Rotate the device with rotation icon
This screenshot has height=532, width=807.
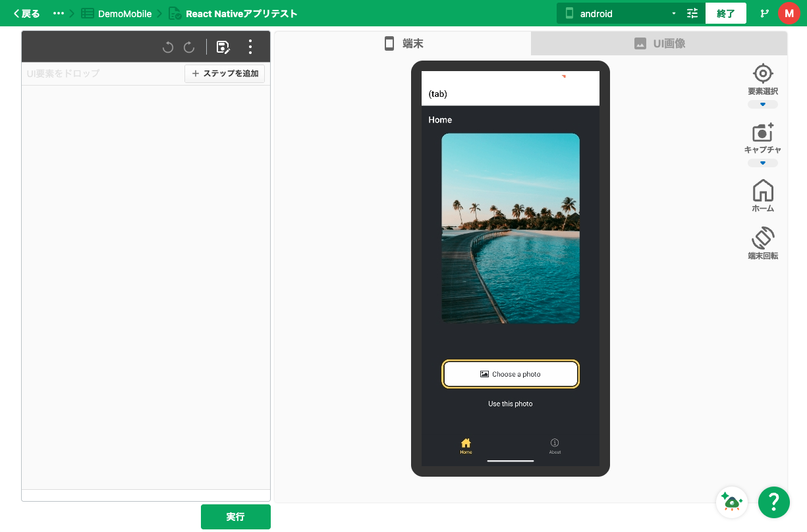763,238
